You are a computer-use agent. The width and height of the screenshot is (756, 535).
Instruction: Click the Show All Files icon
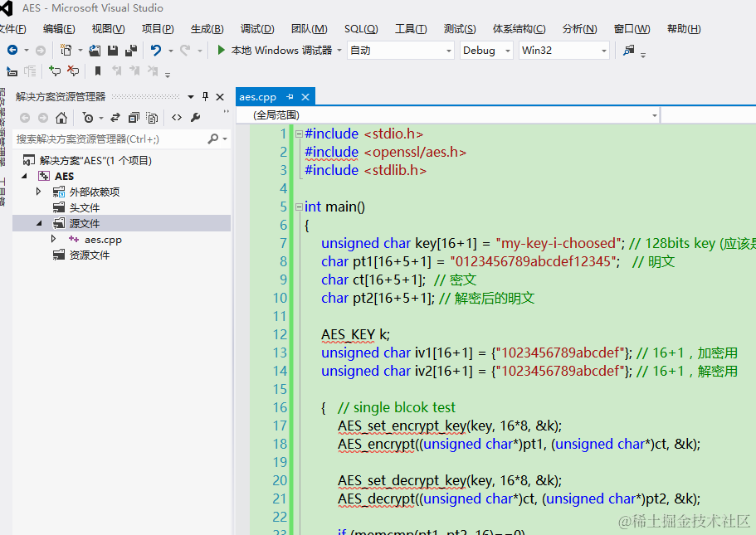[152, 118]
